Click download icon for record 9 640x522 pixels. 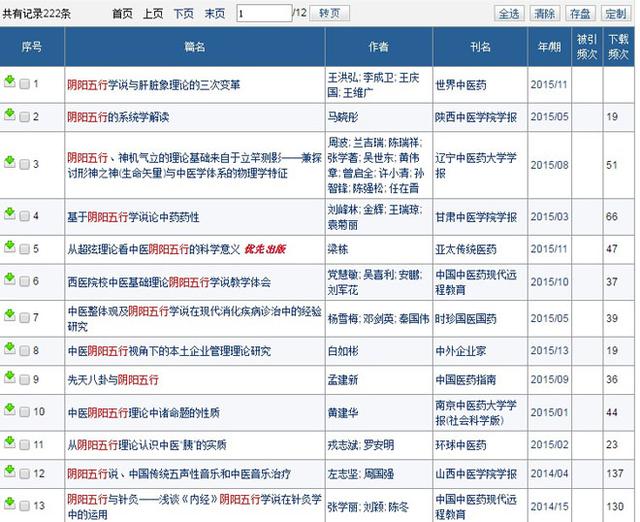click(9, 378)
